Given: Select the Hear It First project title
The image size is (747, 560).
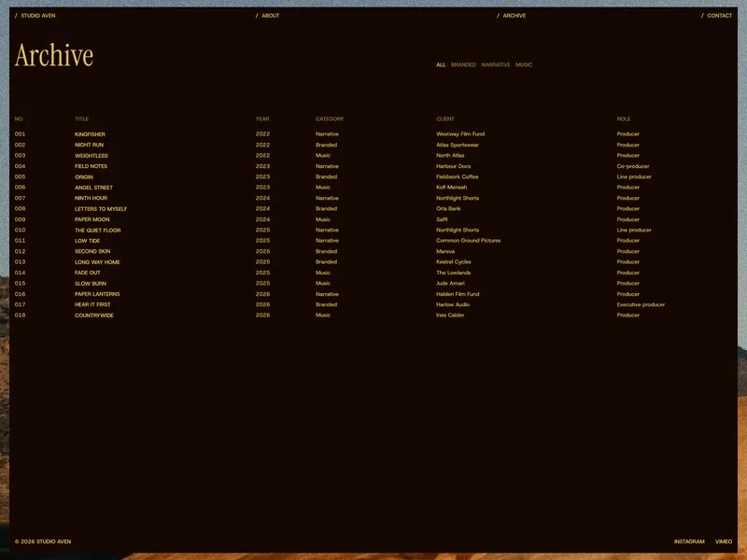Looking at the screenshot, I should pyautogui.click(x=92, y=305).
